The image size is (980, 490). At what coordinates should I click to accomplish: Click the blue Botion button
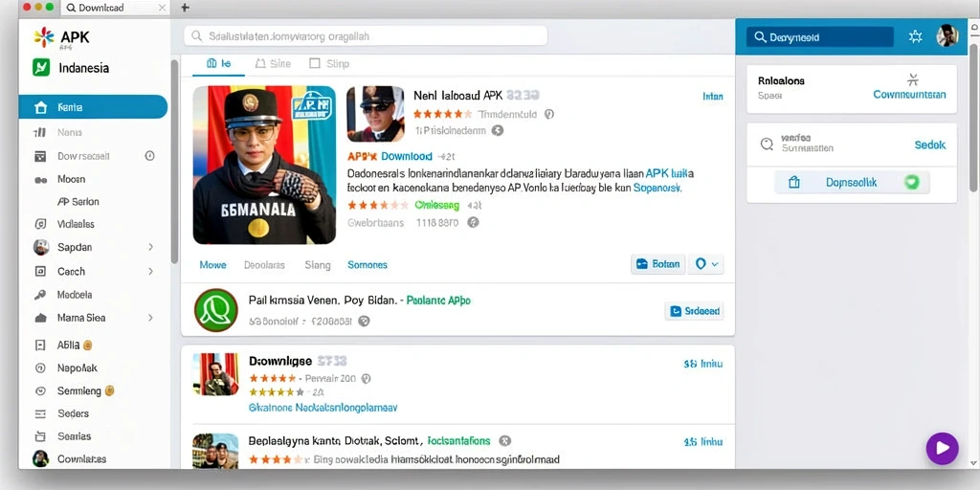pos(658,264)
